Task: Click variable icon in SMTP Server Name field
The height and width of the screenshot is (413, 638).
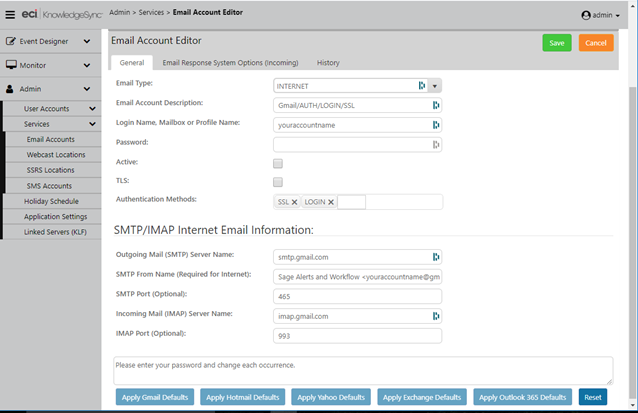Action: coord(436,257)
